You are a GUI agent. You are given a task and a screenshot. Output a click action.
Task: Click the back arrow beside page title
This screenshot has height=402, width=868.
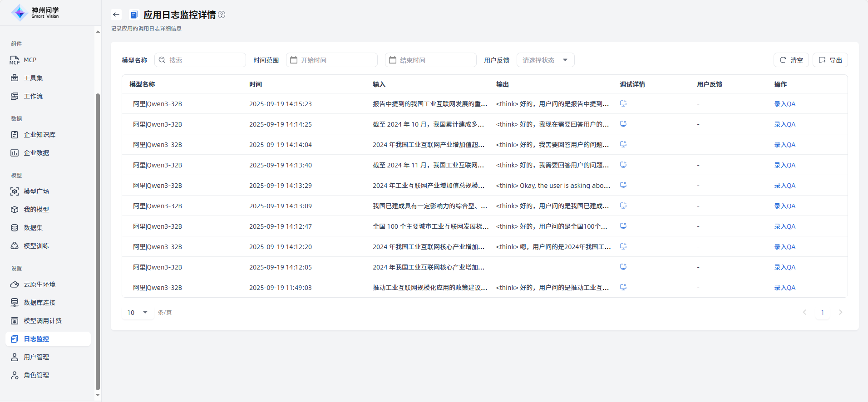pyautogui.click(x=116, y=15)
